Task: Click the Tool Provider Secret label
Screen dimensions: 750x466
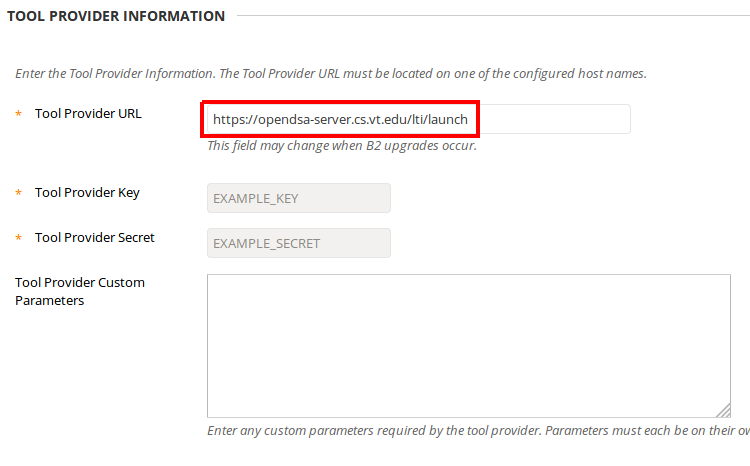Action: tap(95, 237)
